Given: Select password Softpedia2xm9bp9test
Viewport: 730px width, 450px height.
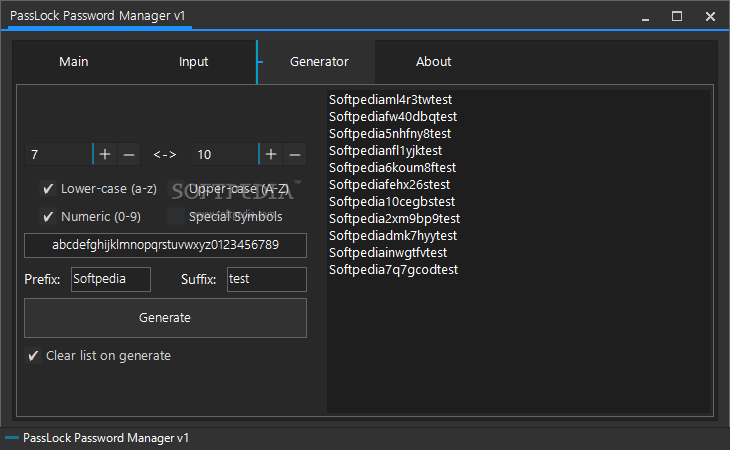Looking at the screenshot, I should click(x=394, y=218).
